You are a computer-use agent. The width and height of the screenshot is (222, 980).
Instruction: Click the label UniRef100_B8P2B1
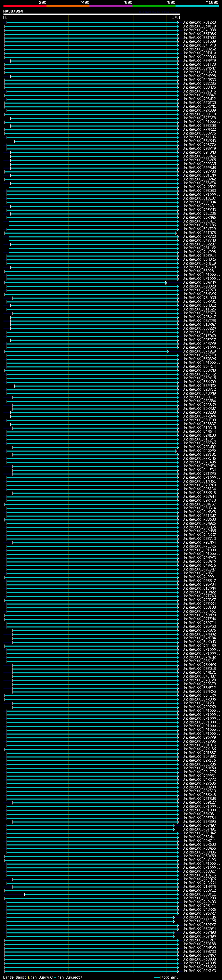click(x=199, y=271)
